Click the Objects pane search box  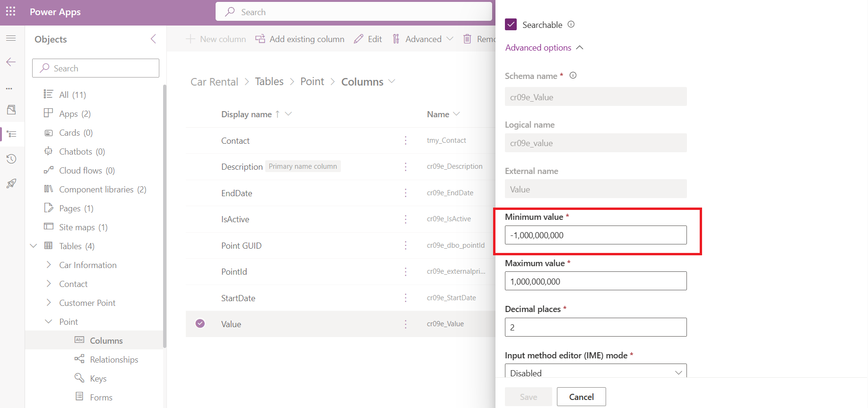(x=95, y=68)
